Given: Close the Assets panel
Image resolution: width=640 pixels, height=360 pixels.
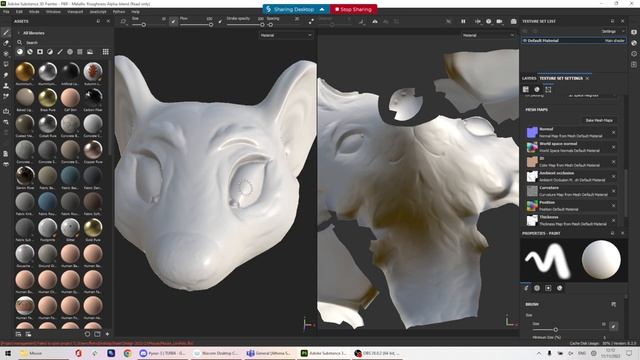Looking at the screenshot, I should [x=108, y=21].
